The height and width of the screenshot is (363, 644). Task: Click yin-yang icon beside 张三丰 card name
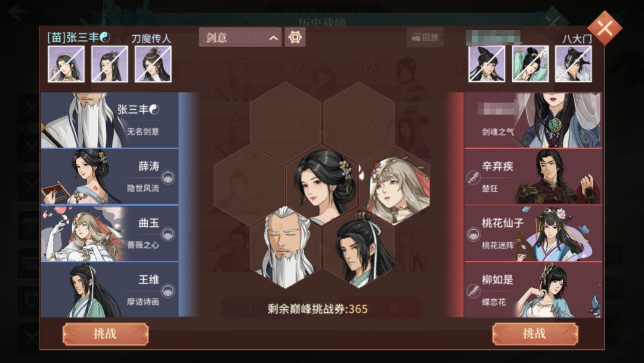tap(154, 109)
